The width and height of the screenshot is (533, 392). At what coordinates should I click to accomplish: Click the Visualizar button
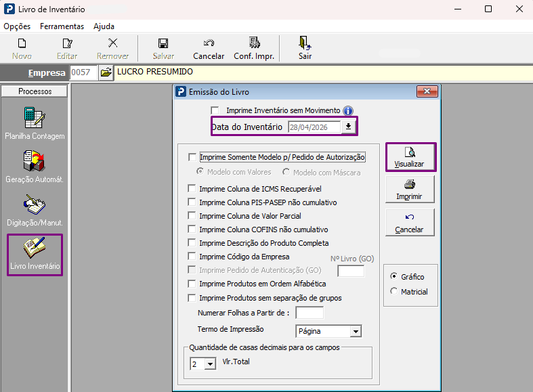pos(410,157)
